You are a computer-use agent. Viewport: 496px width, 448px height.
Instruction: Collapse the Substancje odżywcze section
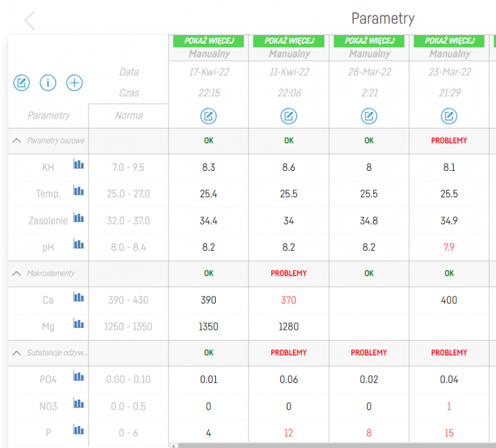(x=17, y=353)
